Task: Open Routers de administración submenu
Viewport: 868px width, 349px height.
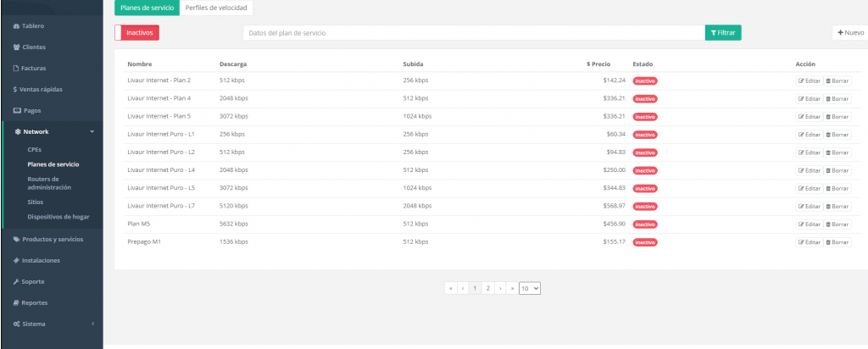Action: 51,183
